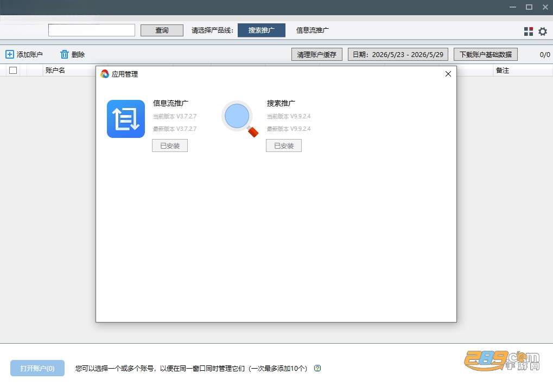
Task: Click the 账户名 column header
Action: coord(55,70)
